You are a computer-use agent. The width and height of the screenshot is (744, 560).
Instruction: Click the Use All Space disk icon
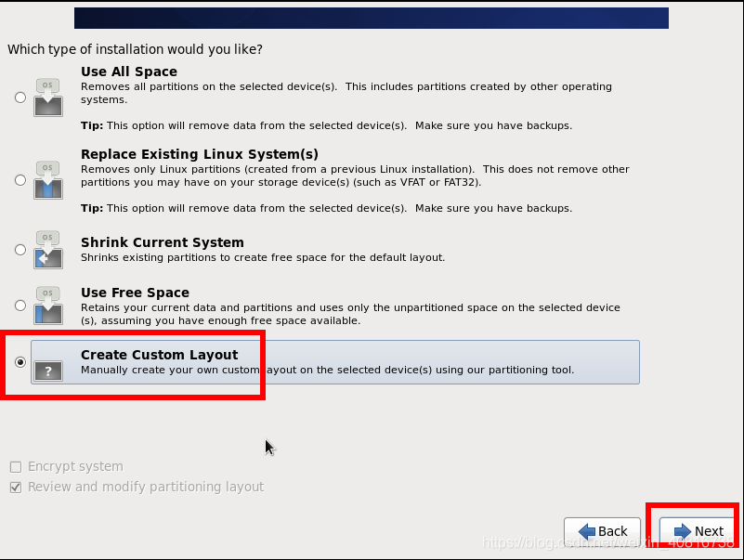coord(48,98)
